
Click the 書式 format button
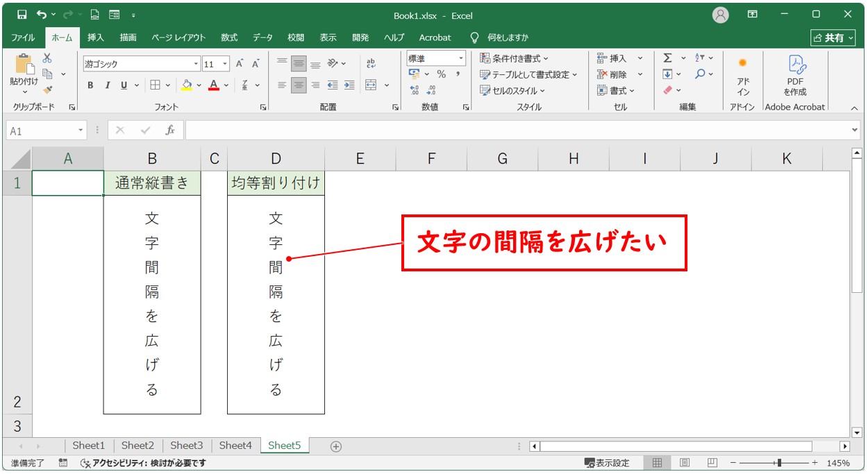click(616, 90)
